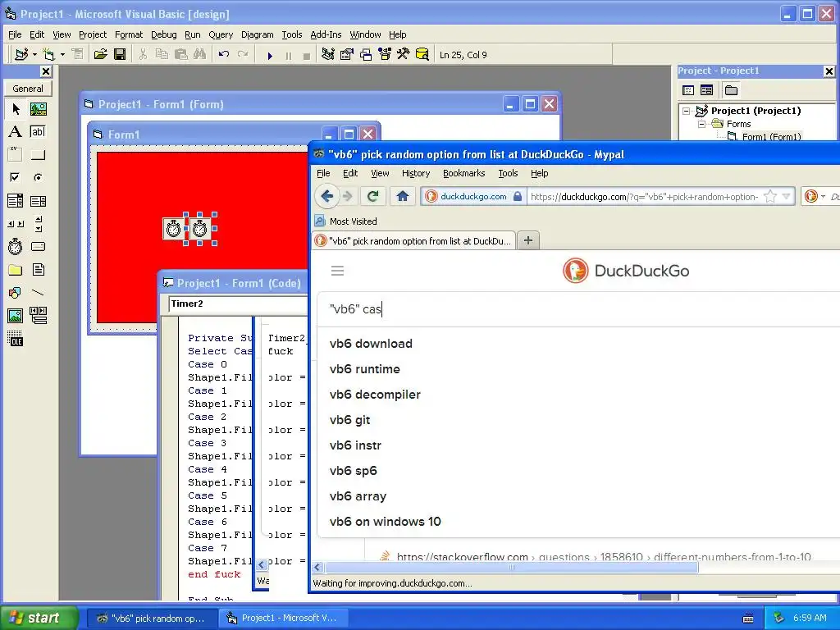This screenshot has width=840, height=630.
Task: Toggle Folders in the Project panel
Action: tap(731, 90)
